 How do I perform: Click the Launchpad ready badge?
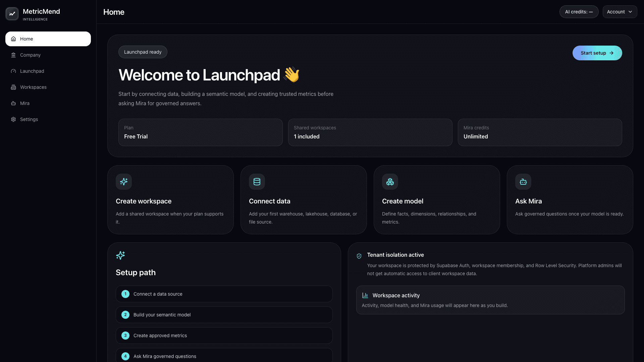[x=143, y=52]
